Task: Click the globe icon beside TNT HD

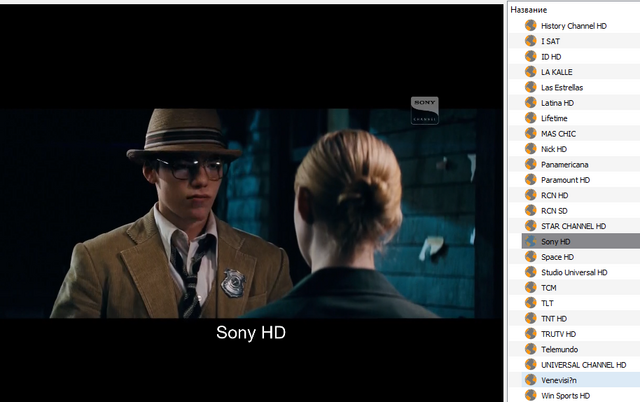Action: click(x=531, y=318)
